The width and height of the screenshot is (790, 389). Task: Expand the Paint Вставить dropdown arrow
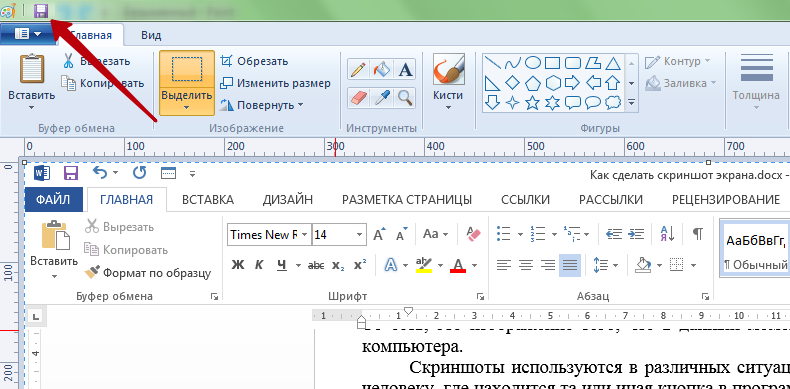[x=32, y=107]
